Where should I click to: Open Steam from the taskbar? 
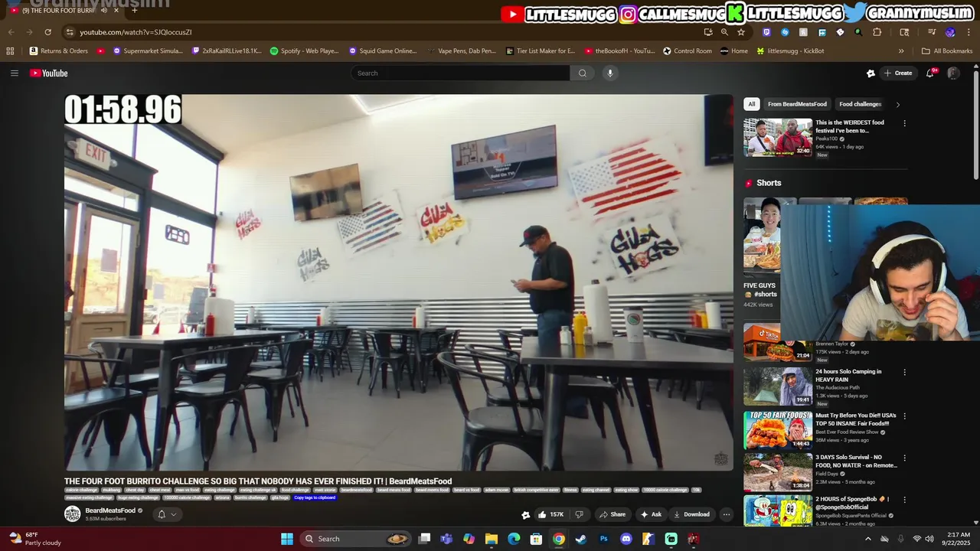pyautogui.click(x=581, y=539)
